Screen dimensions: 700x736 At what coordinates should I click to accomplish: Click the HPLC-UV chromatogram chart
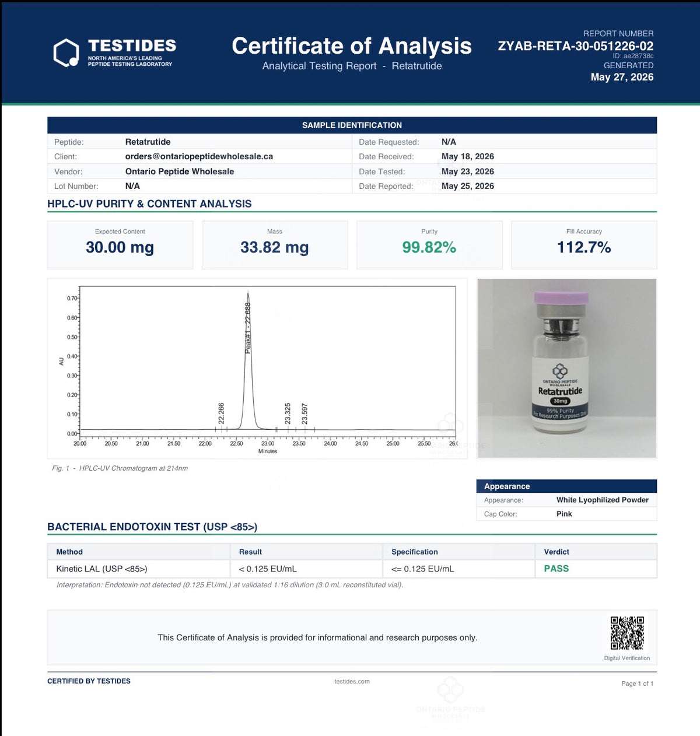click(257, 369)
